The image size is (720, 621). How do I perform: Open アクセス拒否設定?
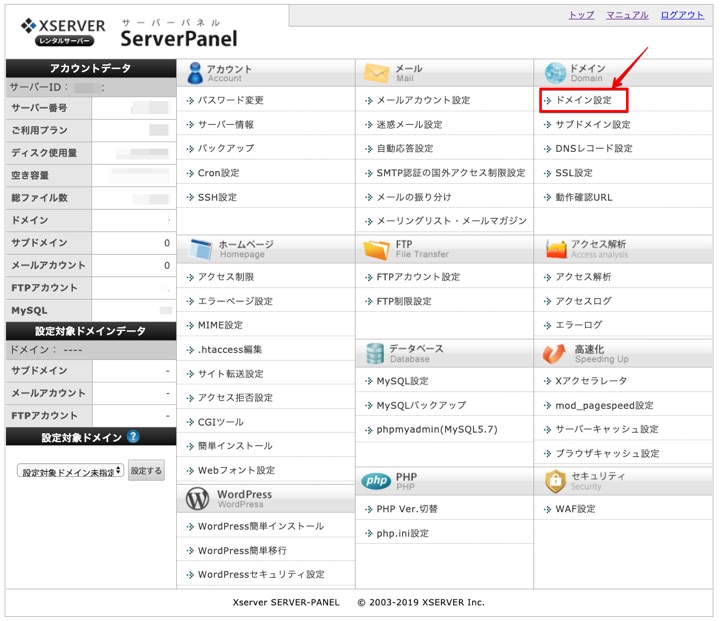235,398
